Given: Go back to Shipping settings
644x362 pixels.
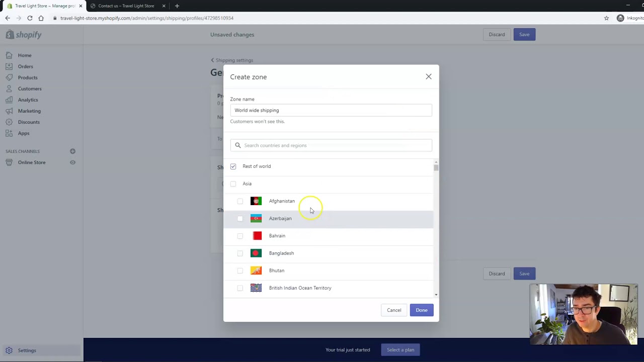Looking at the screenshot, I should [232, 60].
